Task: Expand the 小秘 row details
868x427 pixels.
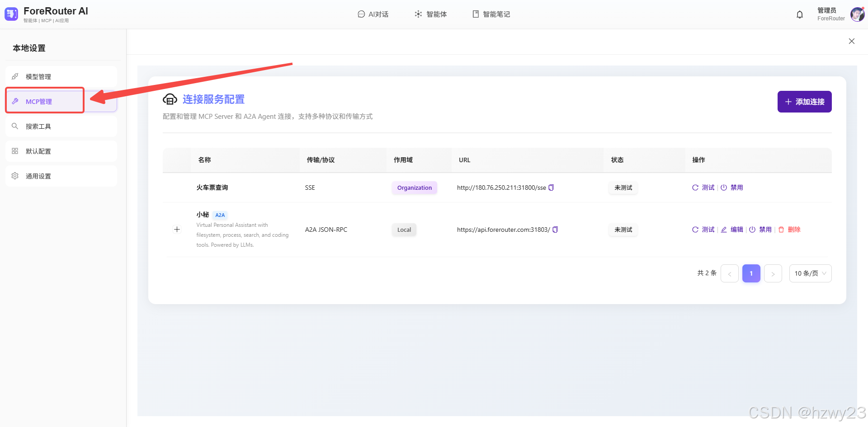Action: [177, 230]
